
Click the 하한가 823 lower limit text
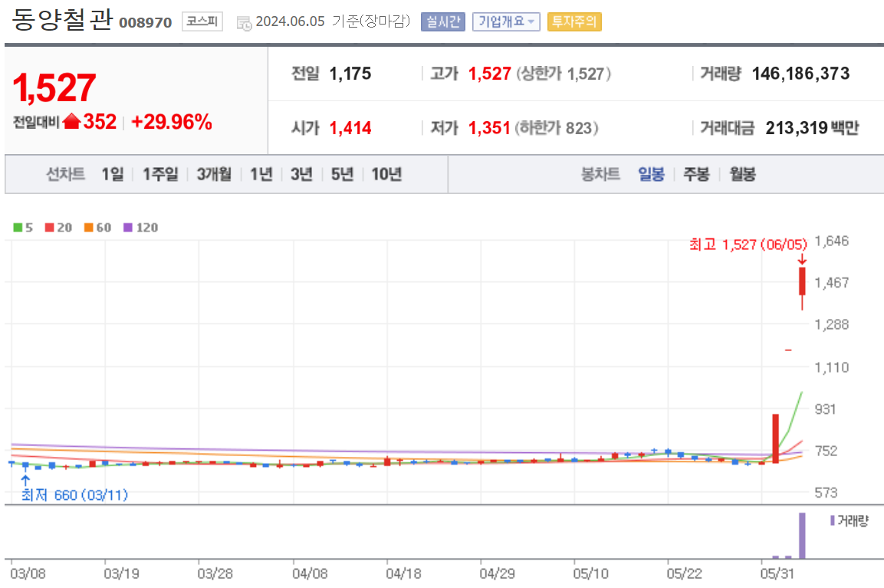tap(556, 128)
